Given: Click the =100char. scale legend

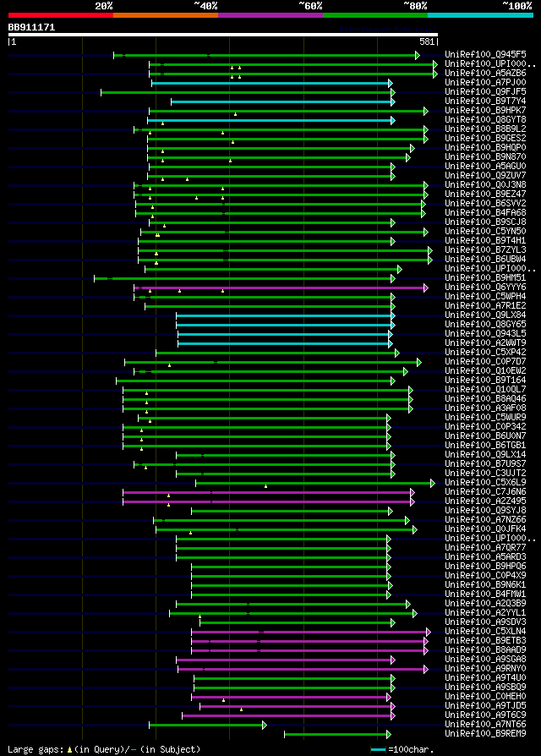Looking at the screenshot, I should point(402,750).
